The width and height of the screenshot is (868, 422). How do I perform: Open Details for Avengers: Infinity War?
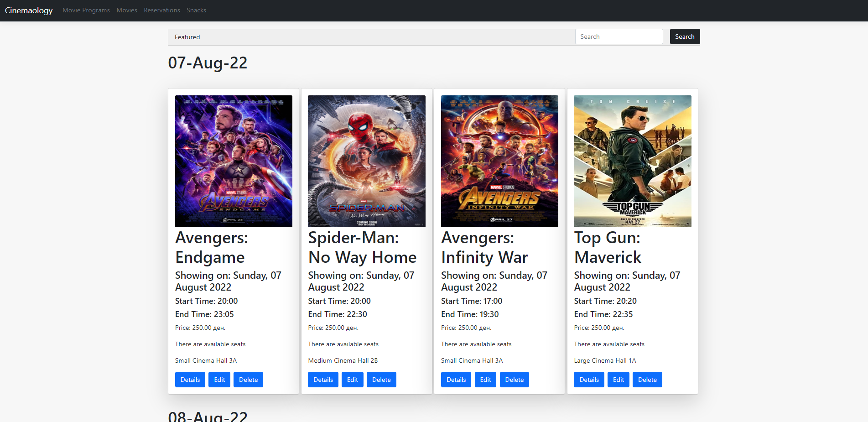(456, 379)
